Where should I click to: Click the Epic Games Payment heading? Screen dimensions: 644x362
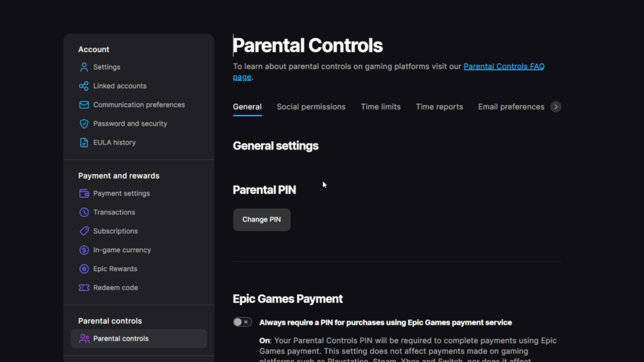pyautogui.click(x=287, y=299)
